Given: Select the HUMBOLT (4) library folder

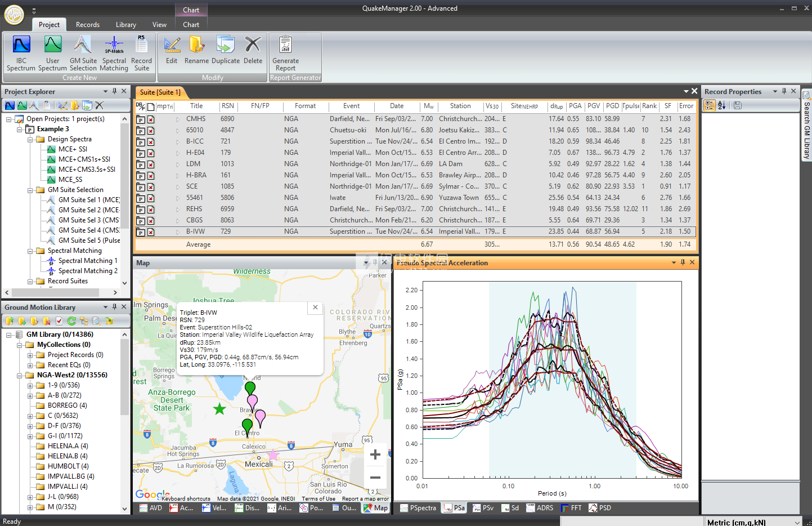Looking at the screenshot, I should tap(68, 466).
